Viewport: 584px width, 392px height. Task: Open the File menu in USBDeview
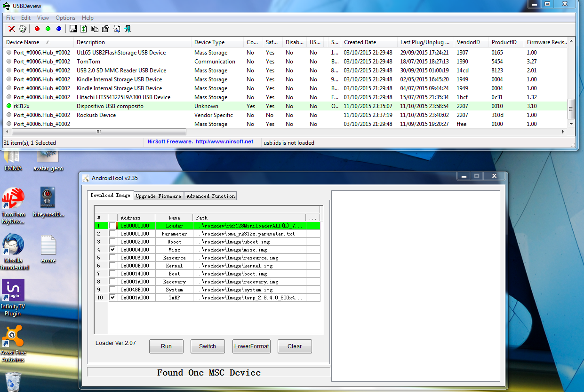[10, 18]
